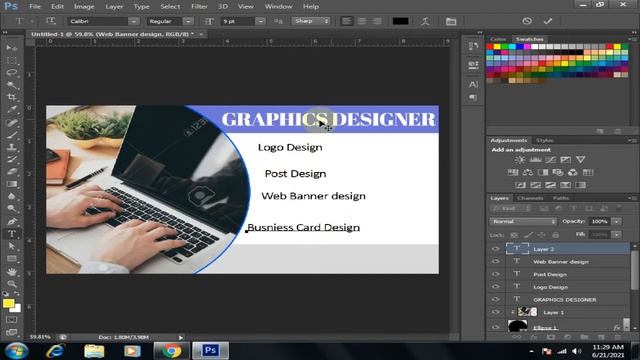The image size is (640, 360).
Task: Hide the Layer 2 text layer
Action: pos(496,249)
